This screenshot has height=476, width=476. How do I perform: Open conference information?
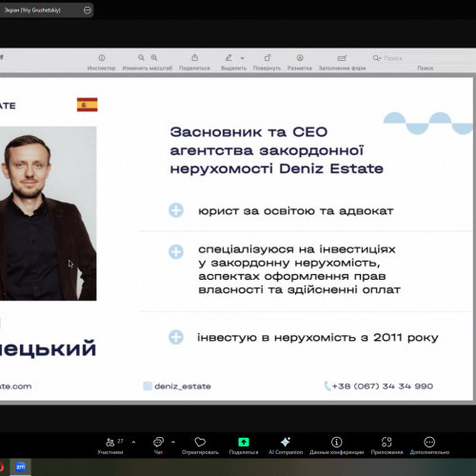tap(337, 446)
